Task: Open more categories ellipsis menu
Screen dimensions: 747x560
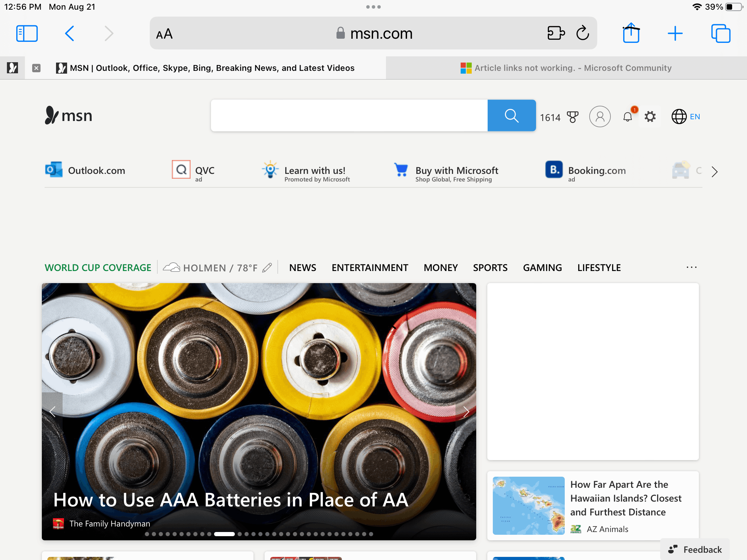Action: (x=692, y=267)
